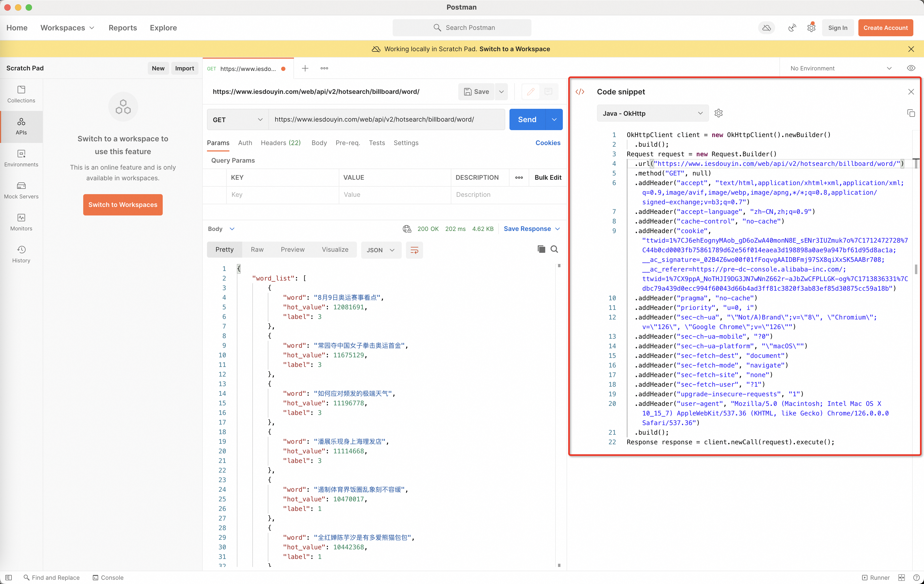Open tab options three-dots menu

324,68
